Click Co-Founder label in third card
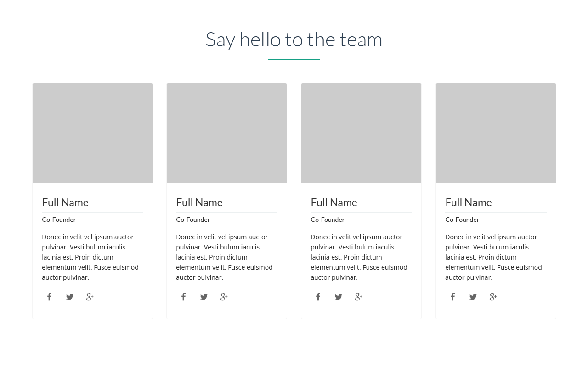 [328, 220]
